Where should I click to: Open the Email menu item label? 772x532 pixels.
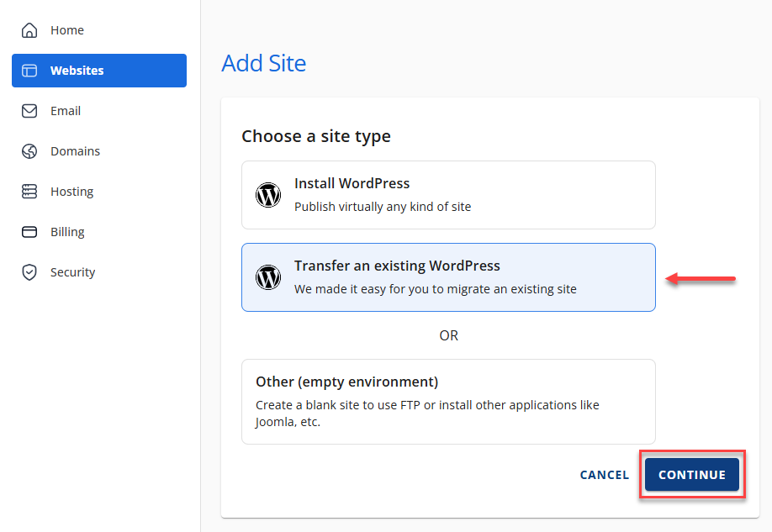tap(66, 111)
